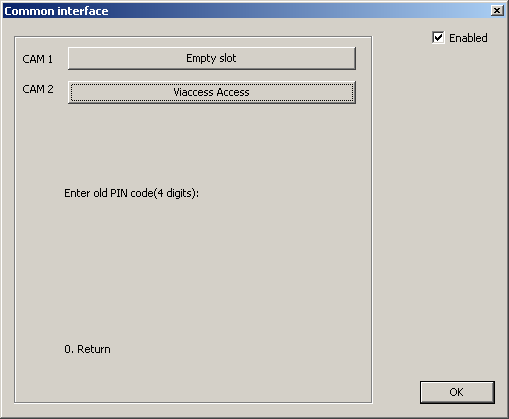Click the checkmark inside the Enabled box
This screenshot has height=419, width=509.
tap(438, 37)
